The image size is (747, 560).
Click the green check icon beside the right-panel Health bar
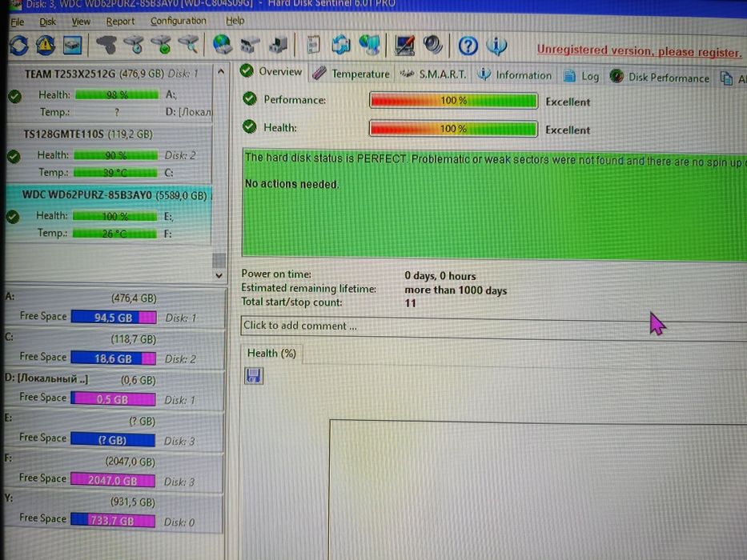249,126
